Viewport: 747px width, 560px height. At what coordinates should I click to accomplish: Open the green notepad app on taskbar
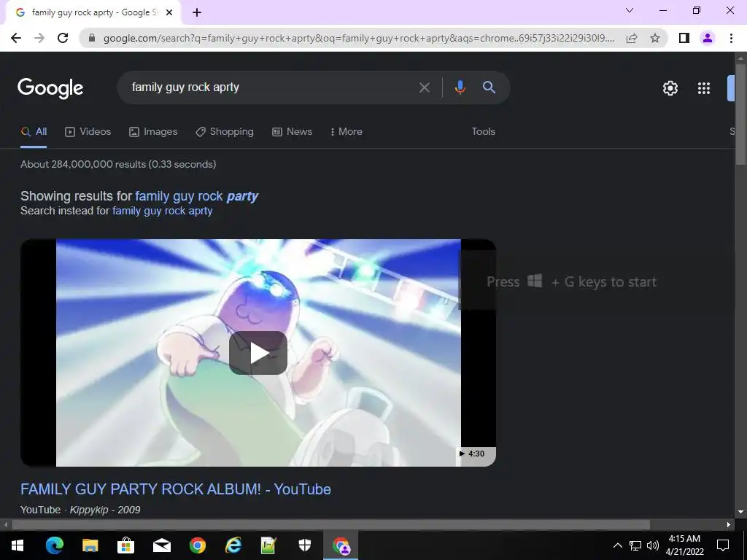click(x=268, y=545)
